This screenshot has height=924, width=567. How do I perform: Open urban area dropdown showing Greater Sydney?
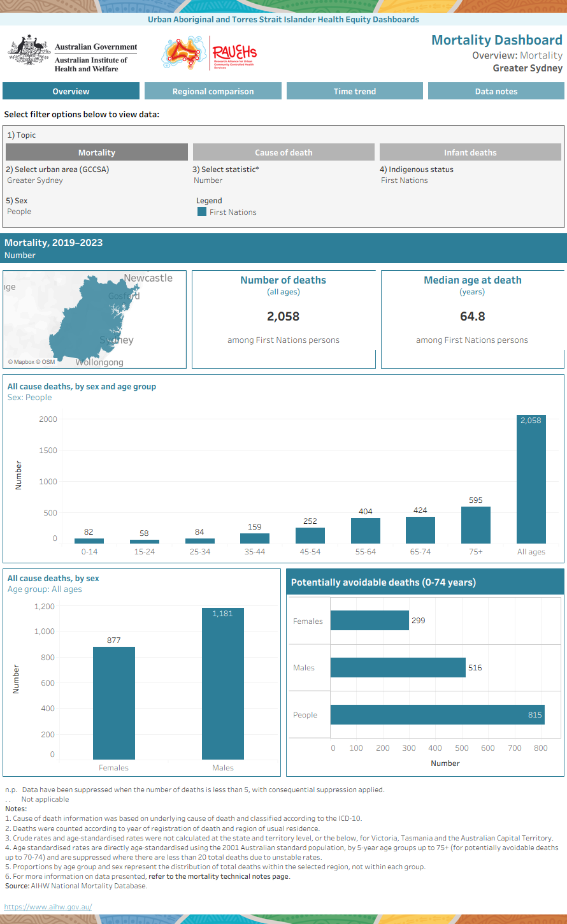(96, 180)
